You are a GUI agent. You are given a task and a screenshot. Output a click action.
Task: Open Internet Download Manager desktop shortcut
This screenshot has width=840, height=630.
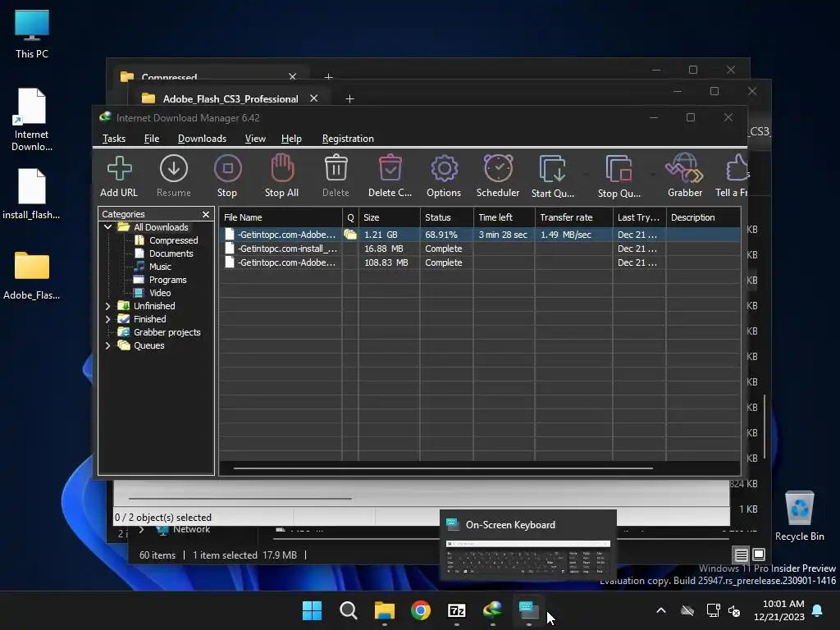(x=32, y=120)
